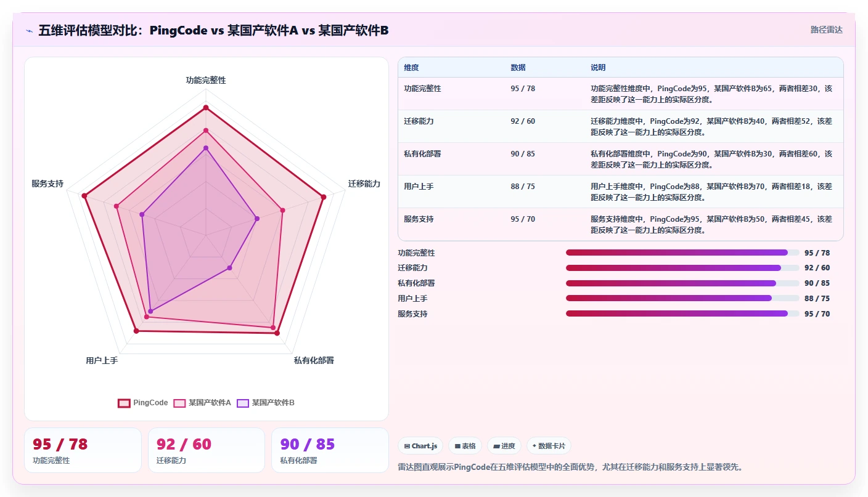Click the 用户上手 progress bar

tap(682, 298)
